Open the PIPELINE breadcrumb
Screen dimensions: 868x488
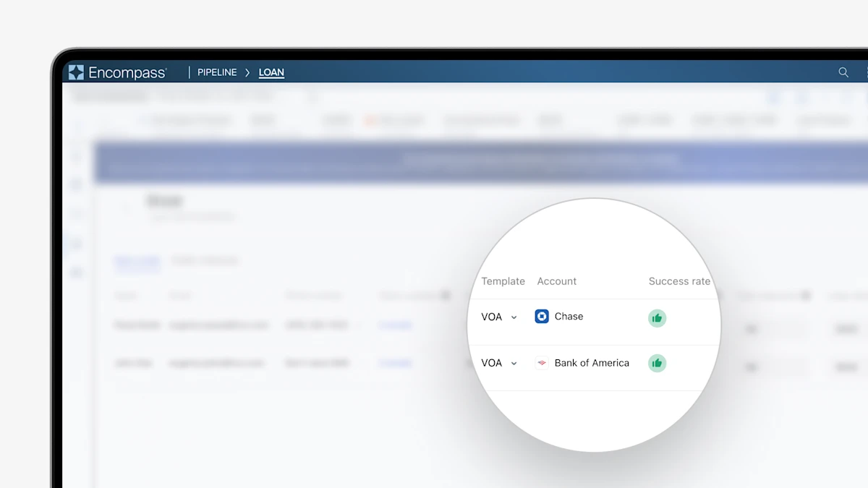click(217, 72)
